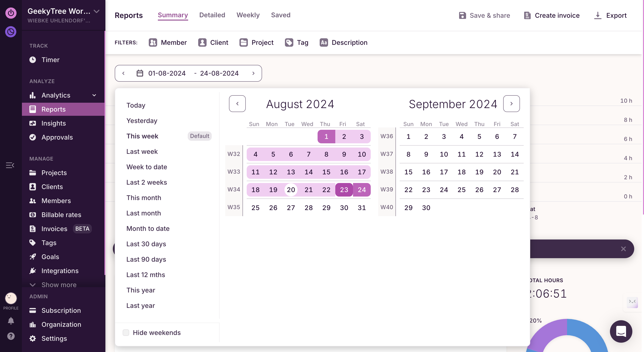Collapse the sidebar menu icon
Viewport: 644px width, 352px height.
click(x=10, y=165)
